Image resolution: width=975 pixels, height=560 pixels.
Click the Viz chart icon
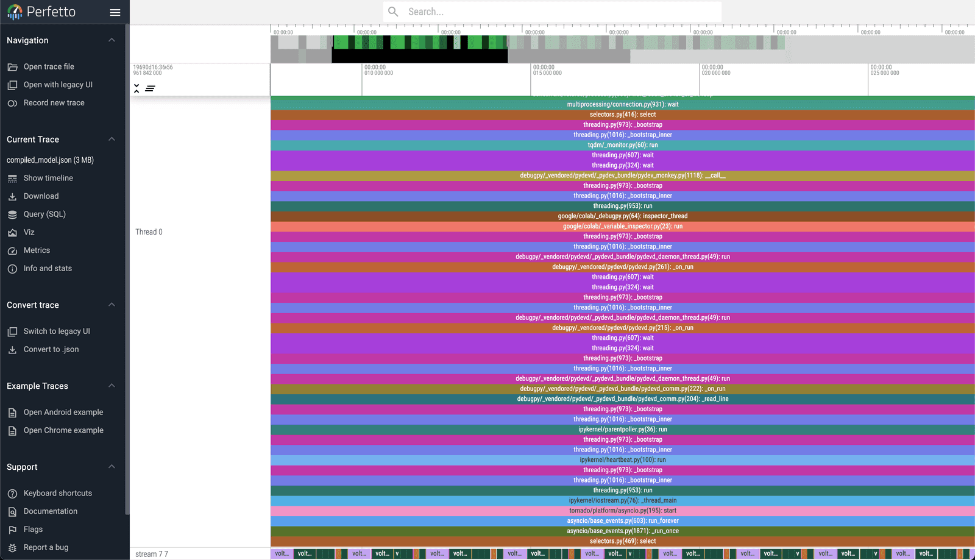pyautogui.click(x=12, y=233)
